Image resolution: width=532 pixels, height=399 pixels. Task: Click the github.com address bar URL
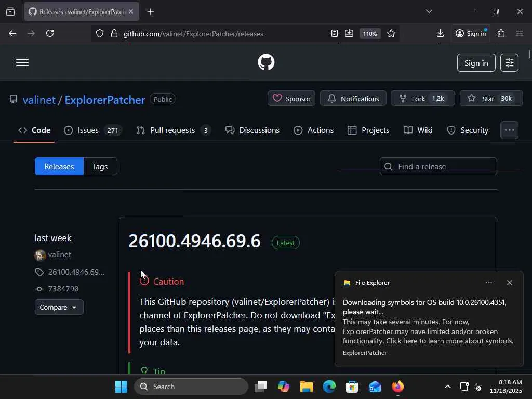(193, 34)
